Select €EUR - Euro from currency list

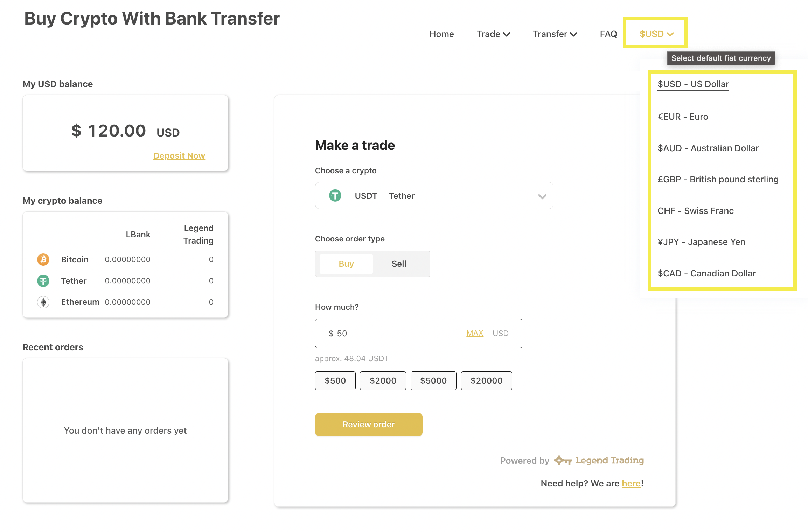(x=683, y=117)
